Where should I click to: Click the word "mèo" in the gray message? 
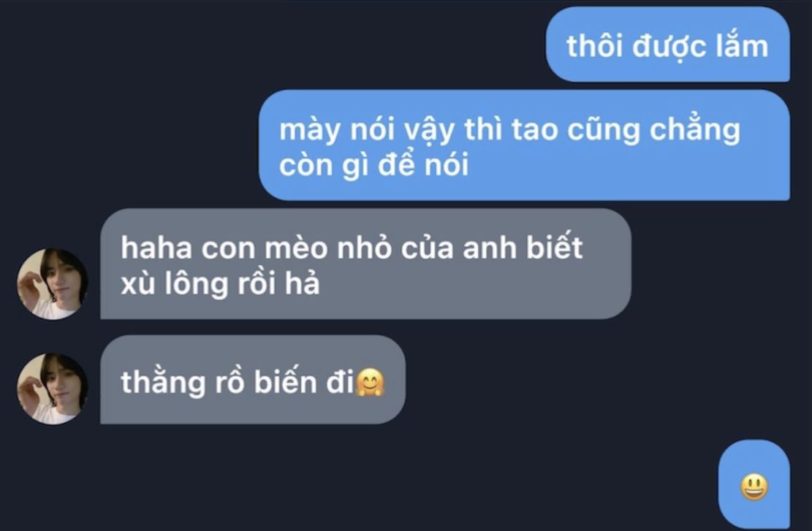tap(296, 248)
